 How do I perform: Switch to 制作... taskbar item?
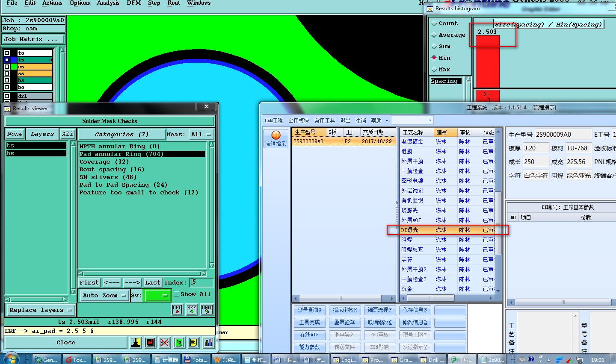tap(255, 360)
